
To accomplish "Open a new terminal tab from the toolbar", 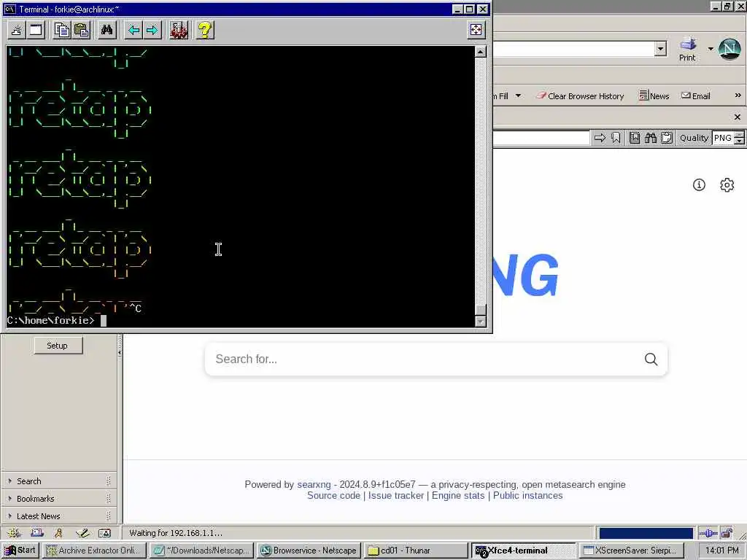I will (17, 31).
